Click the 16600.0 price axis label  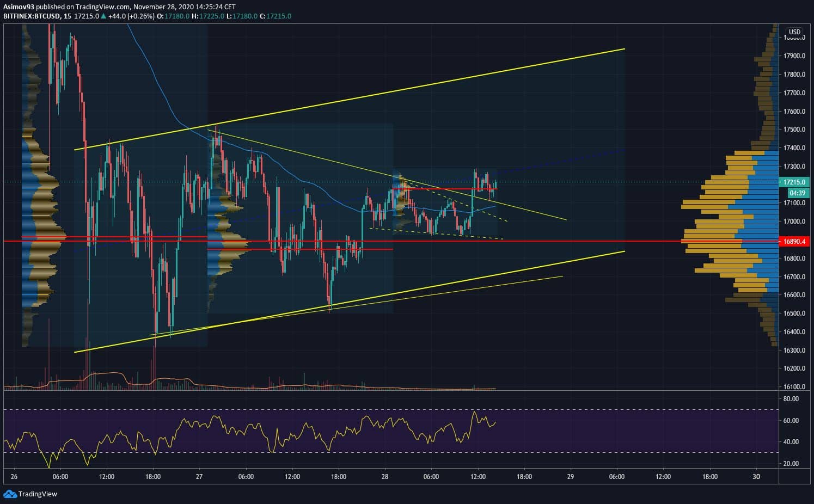794,295
